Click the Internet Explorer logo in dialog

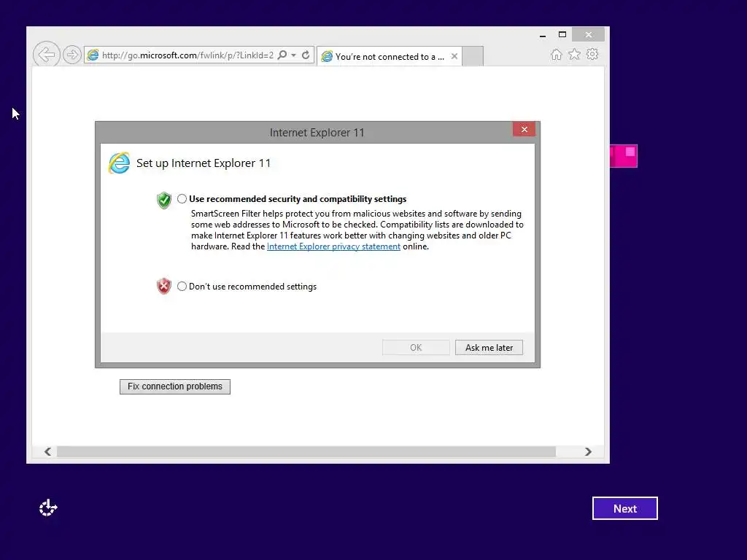point(119,163)
